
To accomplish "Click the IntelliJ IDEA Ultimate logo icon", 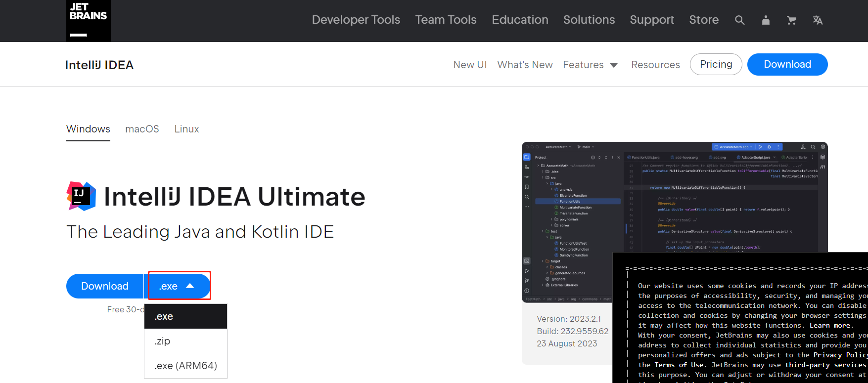I will click(x=81, y=196).
